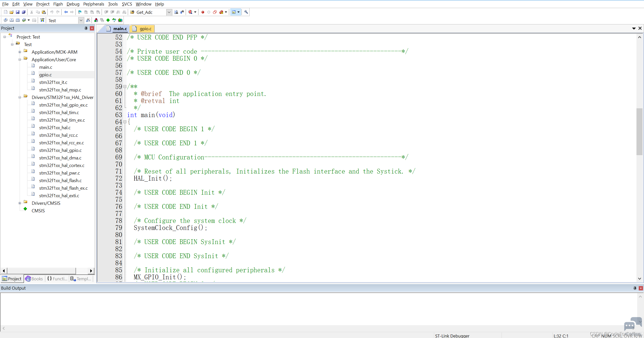Viewport: 644px width, 338px height.
Task: Pin the Project panel
Action: [86, 28]
